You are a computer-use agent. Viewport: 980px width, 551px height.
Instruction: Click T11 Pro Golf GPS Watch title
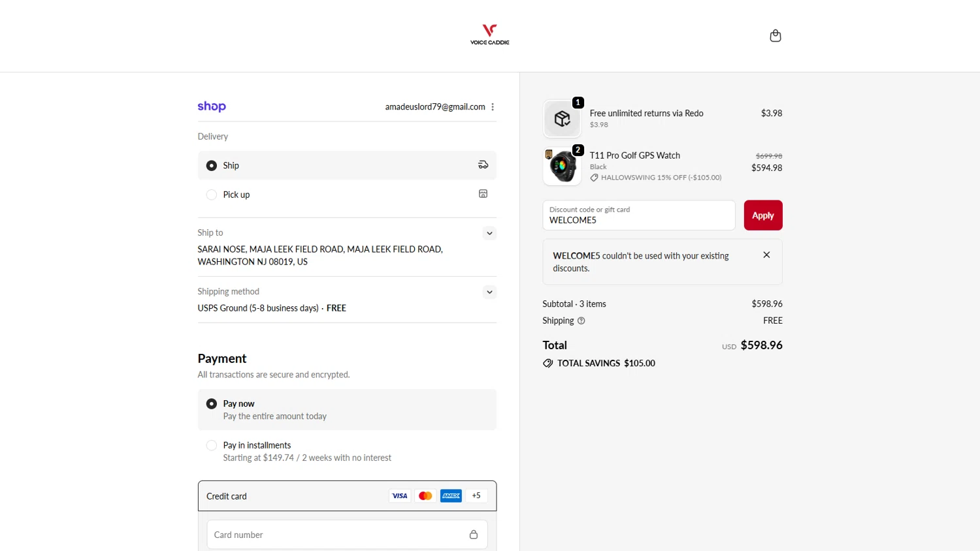[635, 155]
